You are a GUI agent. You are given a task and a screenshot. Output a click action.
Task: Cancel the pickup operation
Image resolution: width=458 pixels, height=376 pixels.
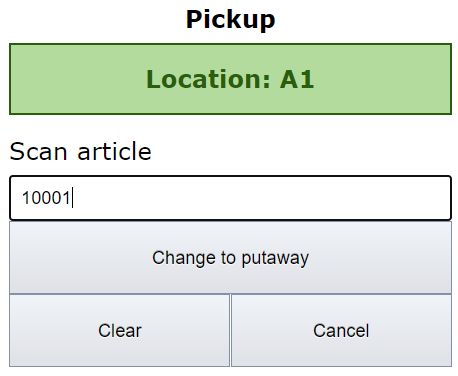click(x=341, y=330)
